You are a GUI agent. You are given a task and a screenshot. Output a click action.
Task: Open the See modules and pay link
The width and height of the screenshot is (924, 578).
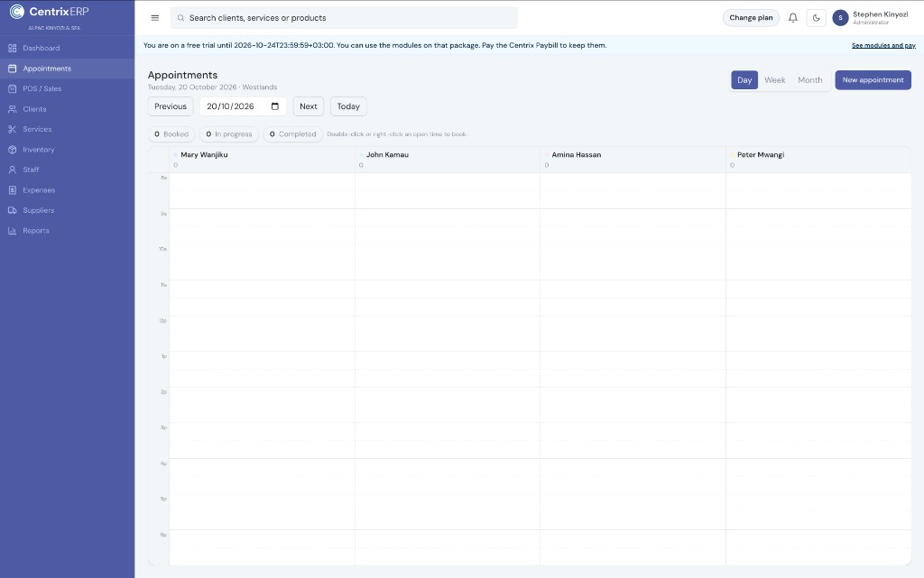tap(883, 45)
